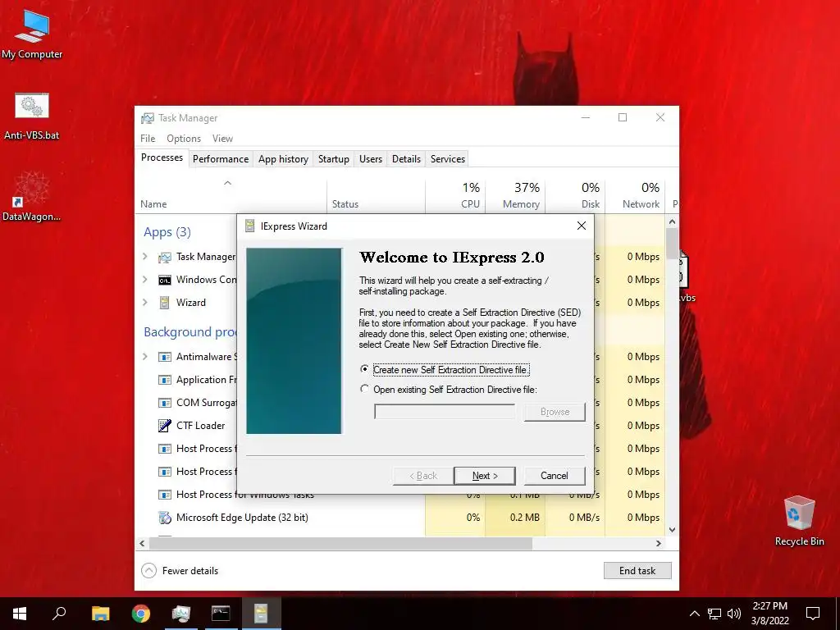Open volume control tray icon
This screenshot has width=840, height=630.
[734, 614]
